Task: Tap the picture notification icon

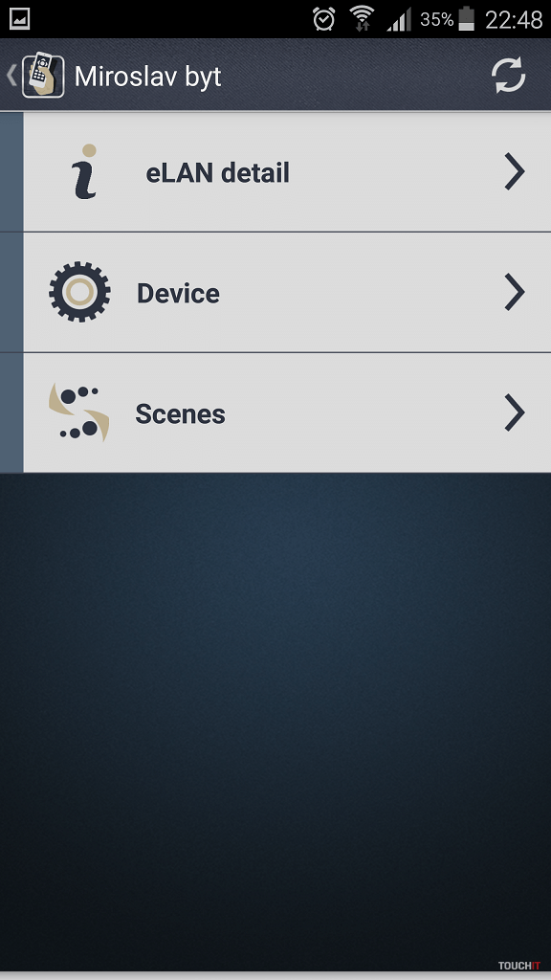Action: (20, 19)
